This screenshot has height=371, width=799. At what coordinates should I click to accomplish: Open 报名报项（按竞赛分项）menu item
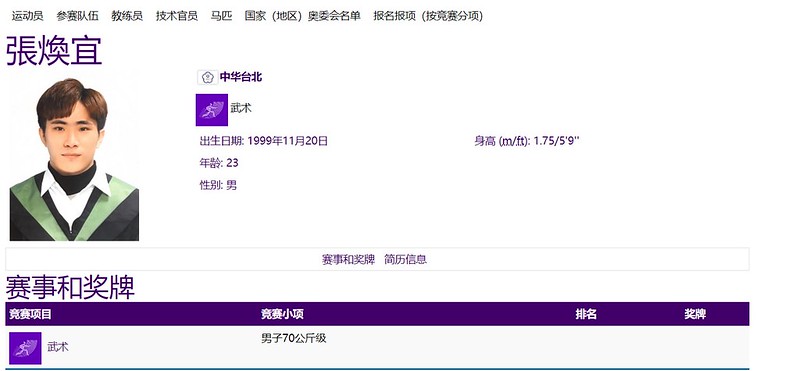click(x=428, y=16)
